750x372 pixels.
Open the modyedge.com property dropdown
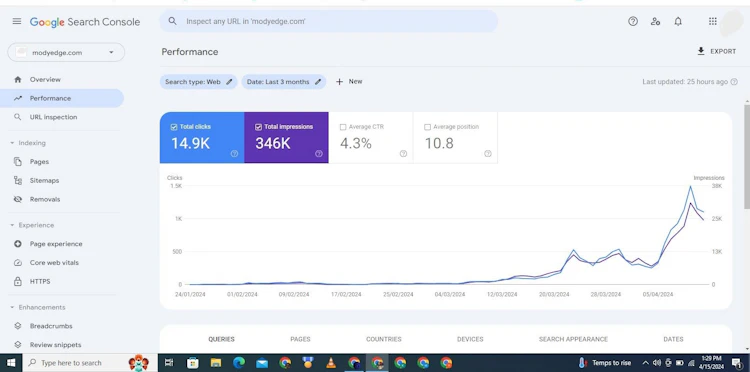click(66, 53)
